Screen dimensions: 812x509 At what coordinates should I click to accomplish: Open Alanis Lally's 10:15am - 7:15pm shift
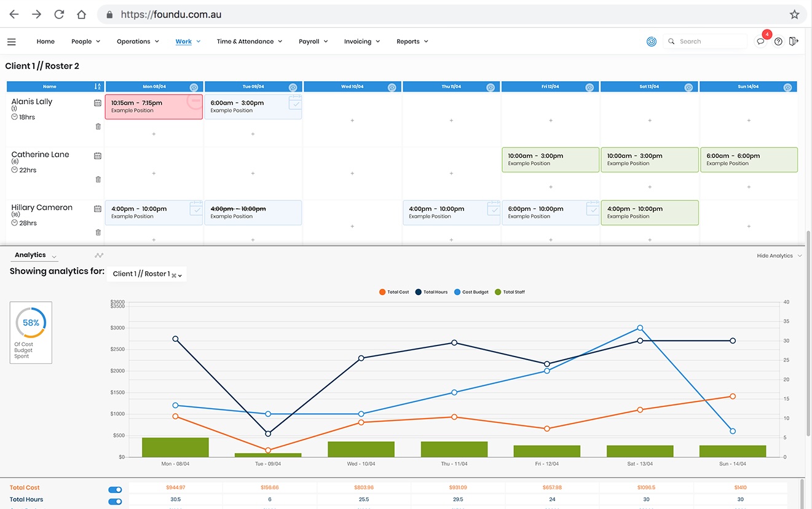pyautogui.click(x=154, y=106)
